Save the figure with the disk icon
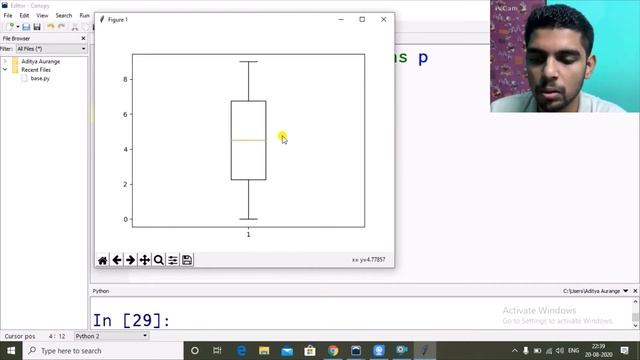Image resolution: width=640 pixels, height=360 pixels. pyautogui.click(x=187, y=260)
